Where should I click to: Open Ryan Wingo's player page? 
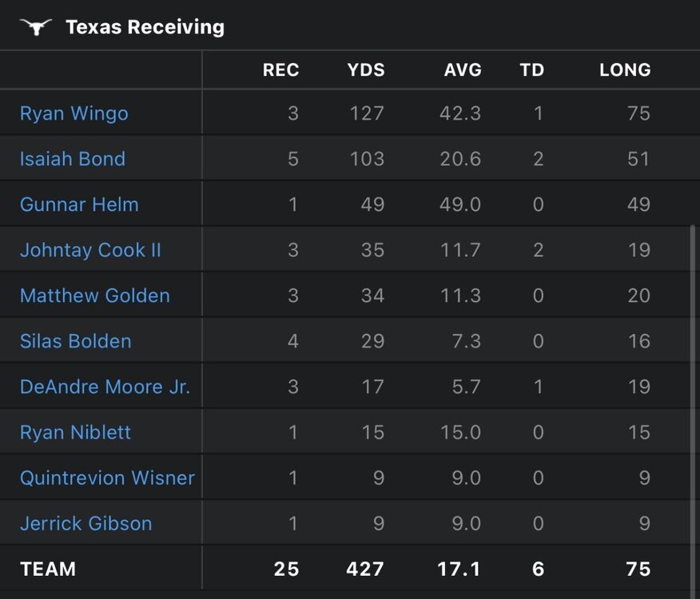click(x=74, y=113)
